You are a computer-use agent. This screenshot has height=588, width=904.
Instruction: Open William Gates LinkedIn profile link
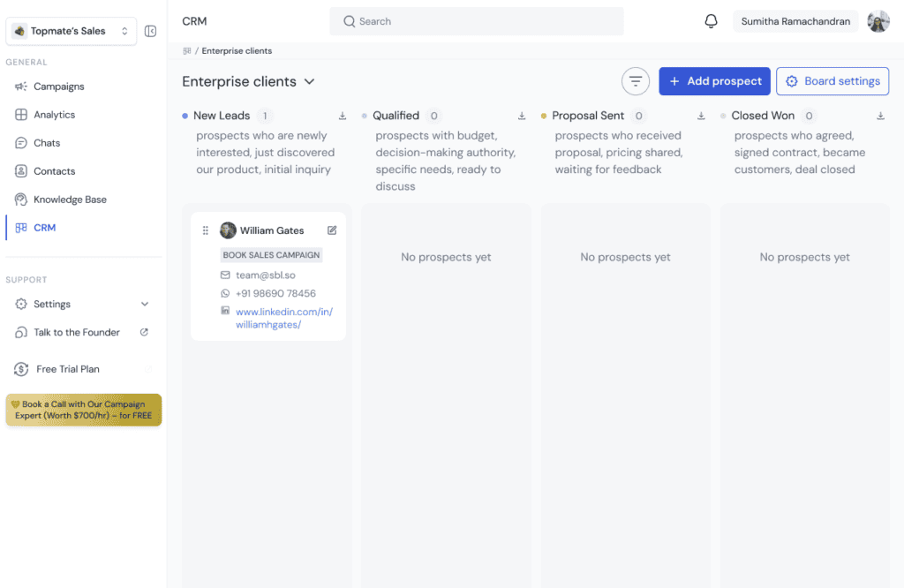(x=283, y=318)
